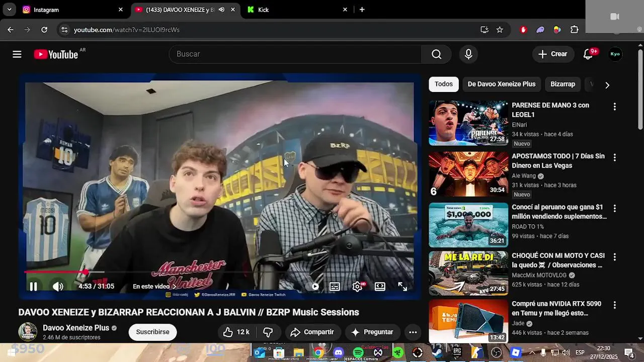
Task: Open the red hand ad-blocker extension
Action: tap(523, 30)
